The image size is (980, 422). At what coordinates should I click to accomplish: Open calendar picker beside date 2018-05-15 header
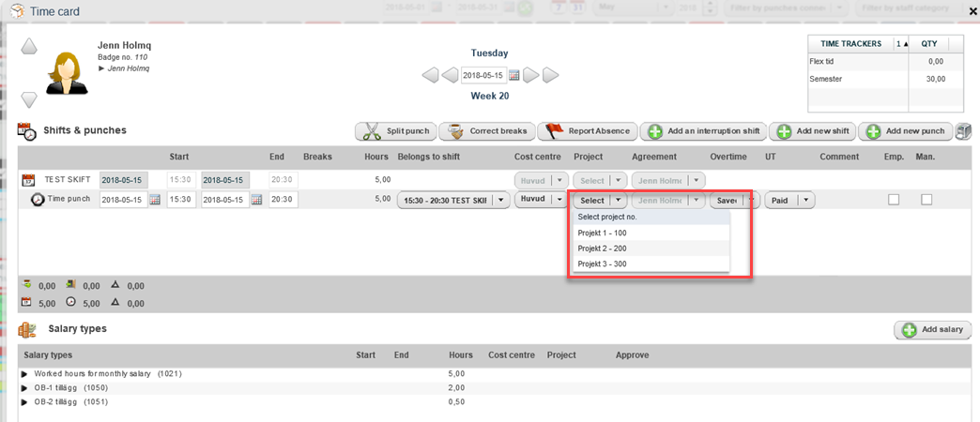[x=513, y=76]
